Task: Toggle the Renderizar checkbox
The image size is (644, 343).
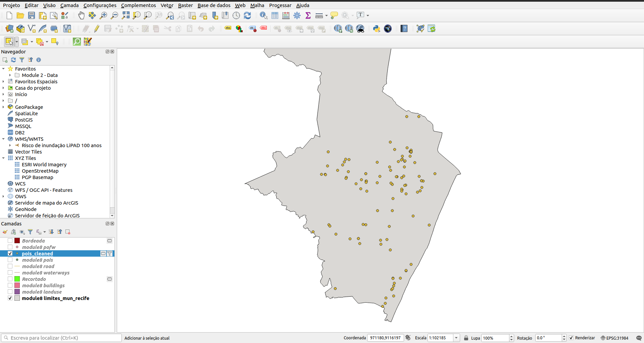Action: (571, 338)
